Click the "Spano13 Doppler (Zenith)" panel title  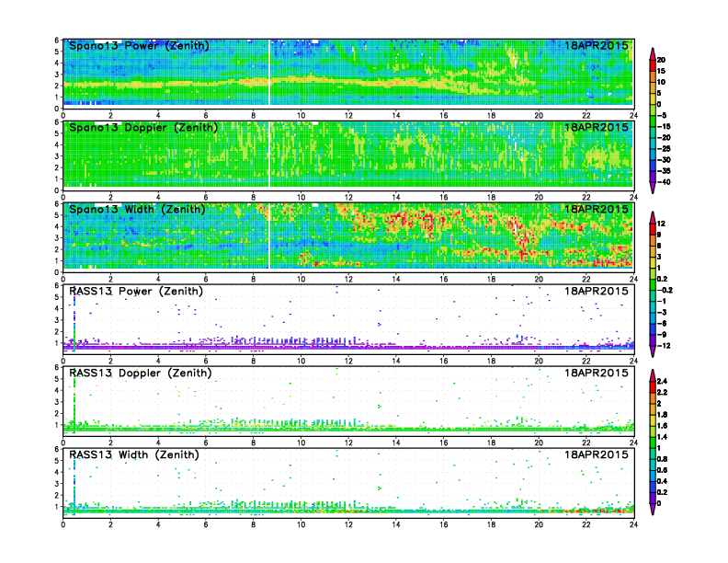coord(143,127)
